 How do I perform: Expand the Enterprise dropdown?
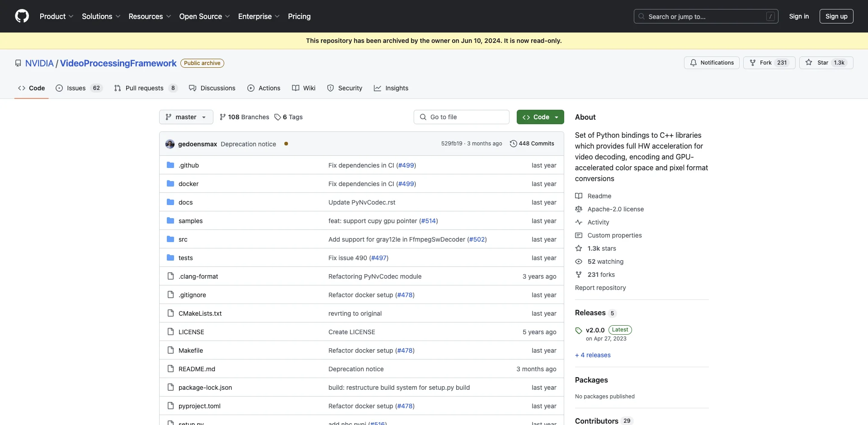(x=259, y=16)
